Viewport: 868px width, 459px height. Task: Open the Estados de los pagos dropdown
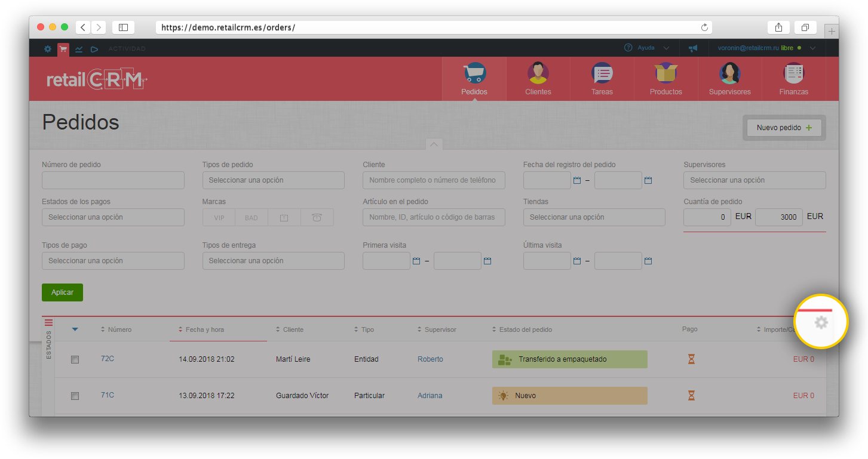click(x=113, y=217)
